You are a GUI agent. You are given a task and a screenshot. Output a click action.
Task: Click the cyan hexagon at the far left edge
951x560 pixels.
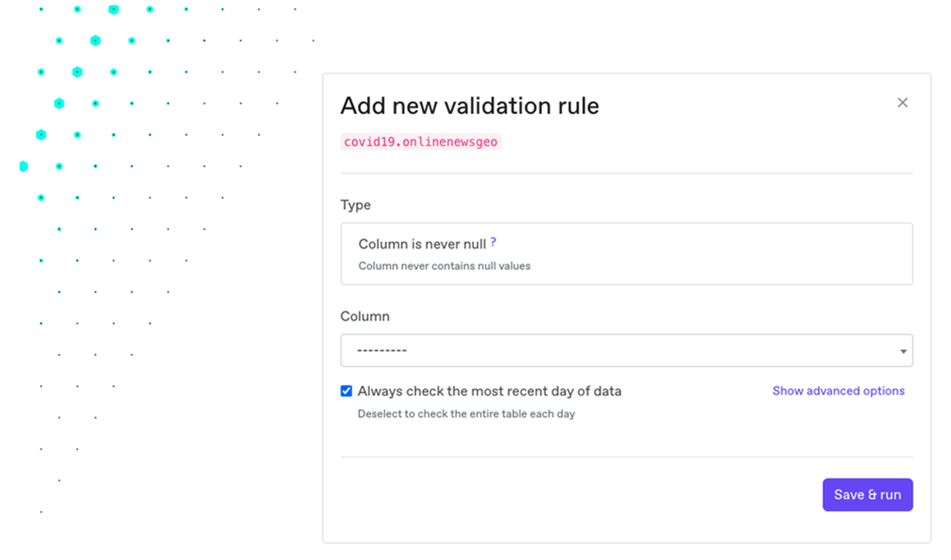coord(23,166)
